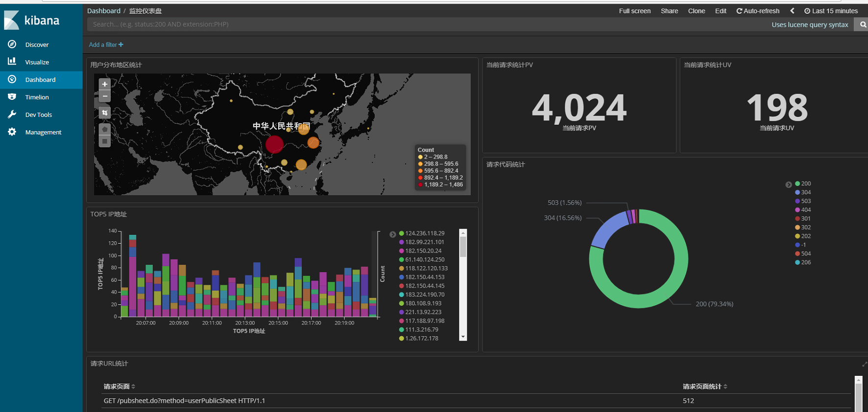
Task: Click the Add a filter link
Action: tap(106, 45)
